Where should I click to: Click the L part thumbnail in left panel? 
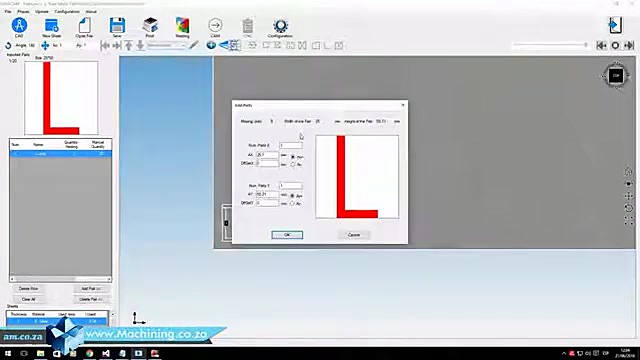pos(61,98)
